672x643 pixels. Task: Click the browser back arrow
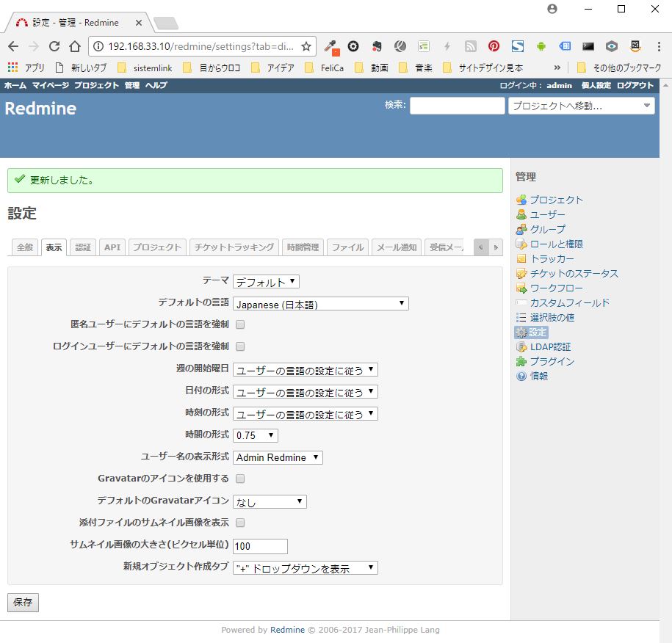point(13,46)
